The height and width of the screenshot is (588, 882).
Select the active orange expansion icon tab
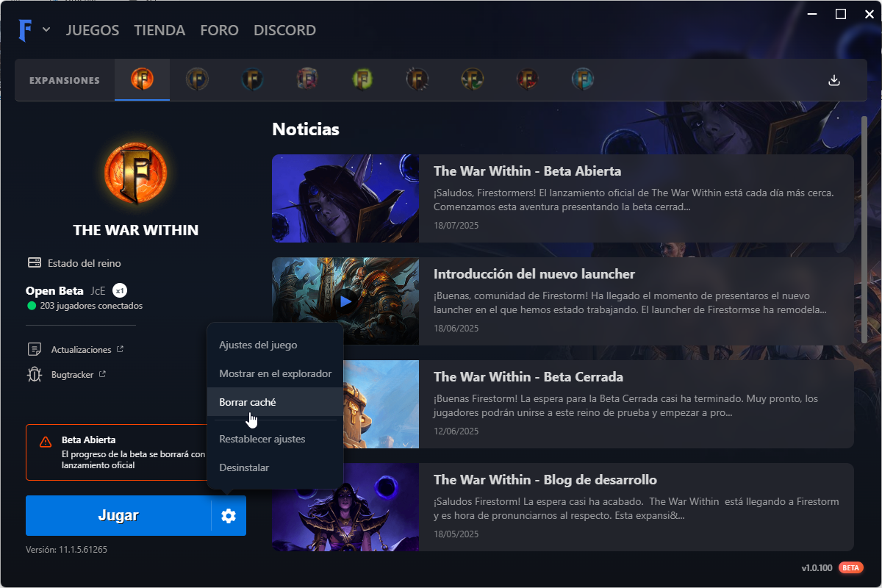[x=142, y=79]
